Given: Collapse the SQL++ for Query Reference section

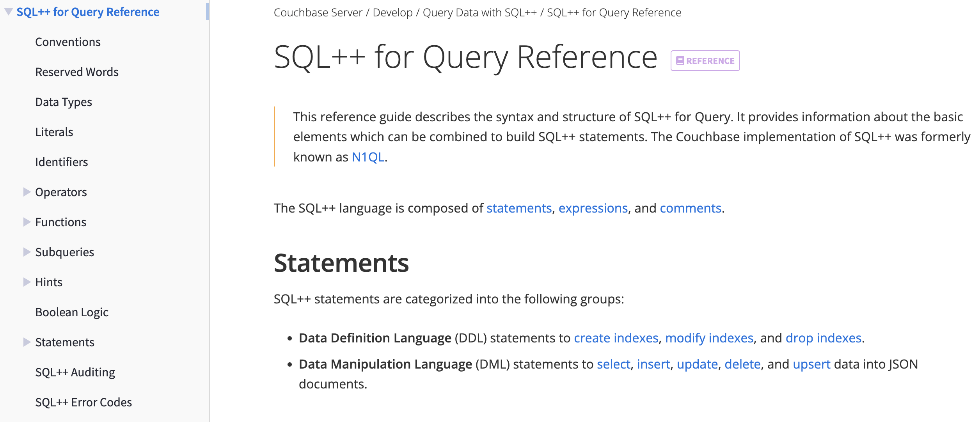Looking at the screenshot, I should pyautogui.click(x=8, y=12).
